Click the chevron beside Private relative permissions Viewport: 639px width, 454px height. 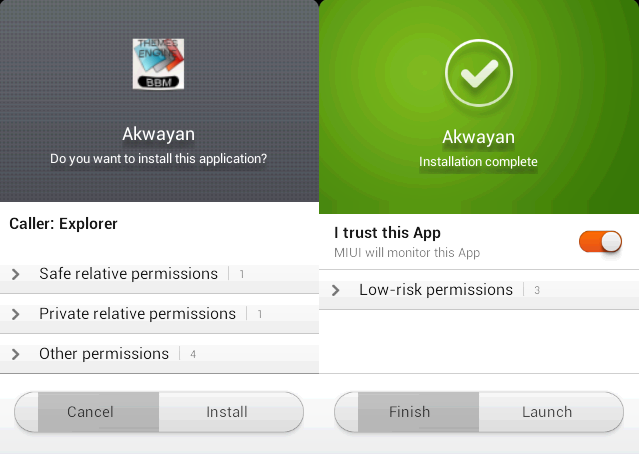pos(15,314)
